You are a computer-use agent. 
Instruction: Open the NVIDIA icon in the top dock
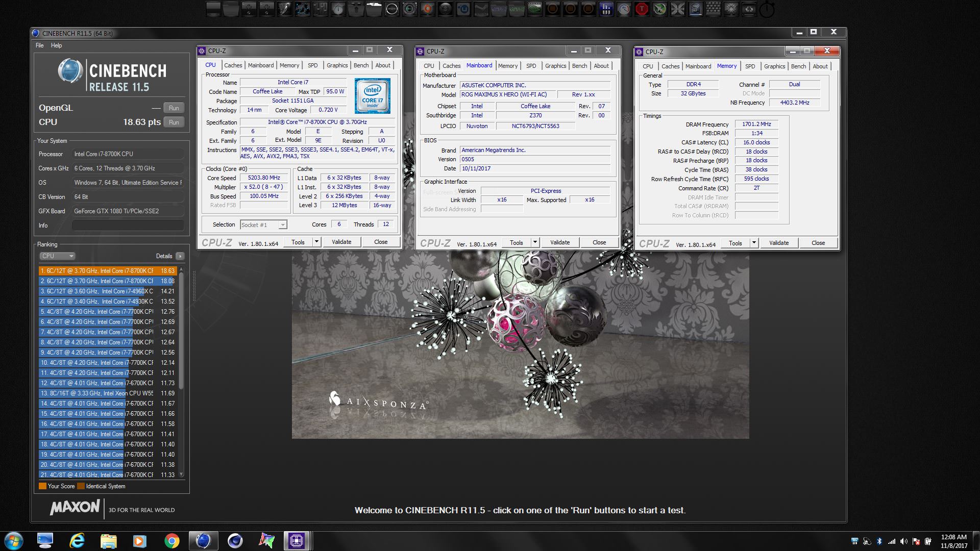click(534, 9)
